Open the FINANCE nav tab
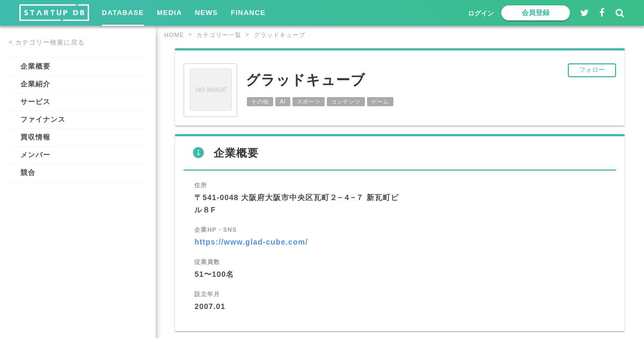The image size is (644, 338). coord(248,13)
